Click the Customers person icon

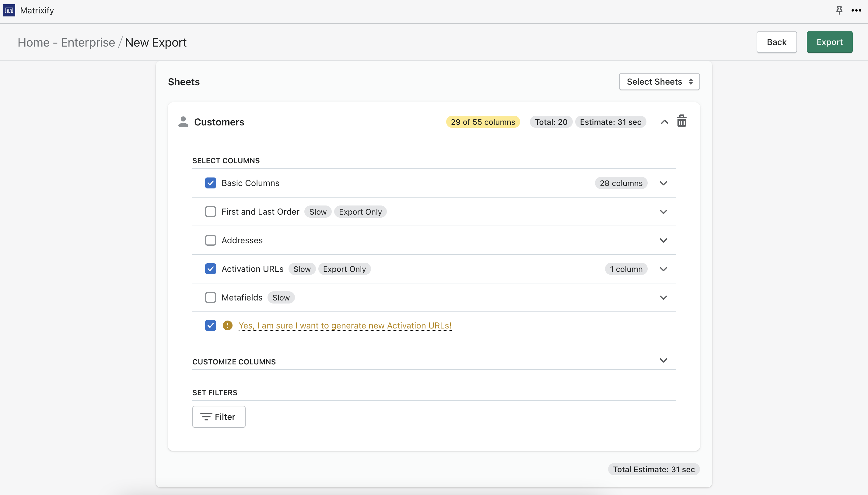click(183, 122)
